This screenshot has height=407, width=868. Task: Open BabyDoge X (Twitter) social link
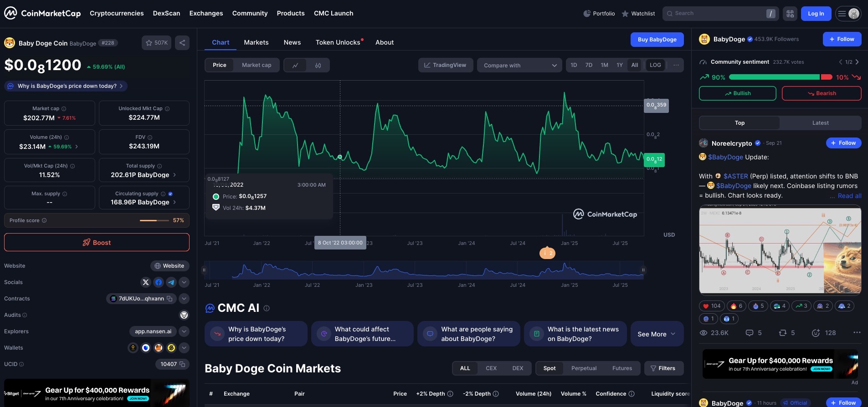(x=146, y=282)
